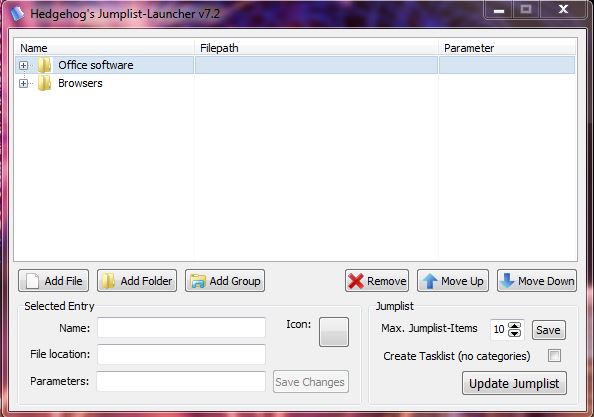Open the entry Icon picker box

click(x=334, y=332)
